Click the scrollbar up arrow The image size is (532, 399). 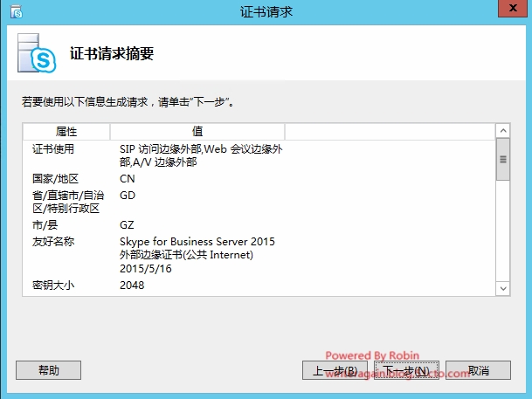pyautogui.click(x=503, y=130)
